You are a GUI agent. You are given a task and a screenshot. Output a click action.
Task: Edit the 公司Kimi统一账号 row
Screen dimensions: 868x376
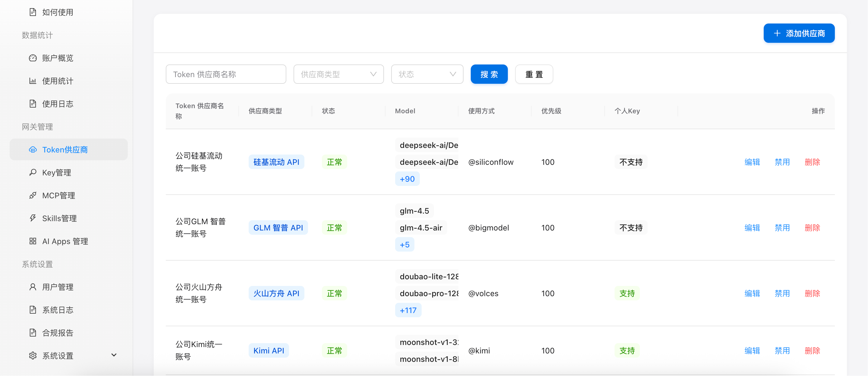[x=752, y=351]
